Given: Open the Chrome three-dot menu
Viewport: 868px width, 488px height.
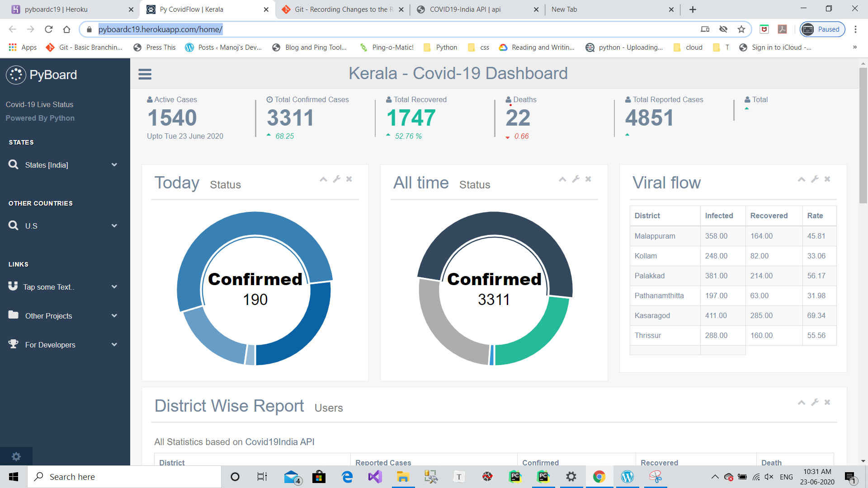Looking at the screenshot, I should 855,29.
